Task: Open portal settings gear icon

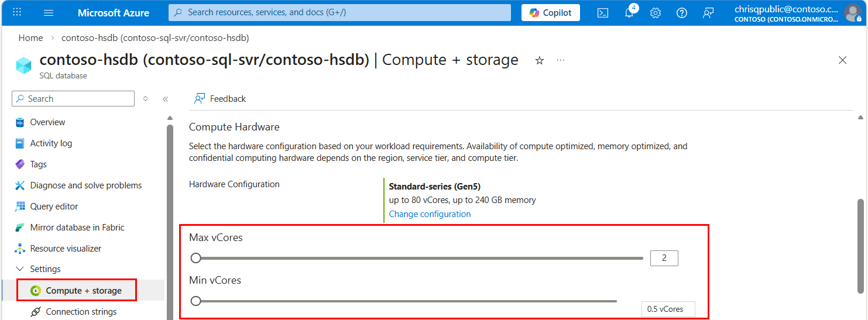Action: pyautogui.click(x=656, y=13)
